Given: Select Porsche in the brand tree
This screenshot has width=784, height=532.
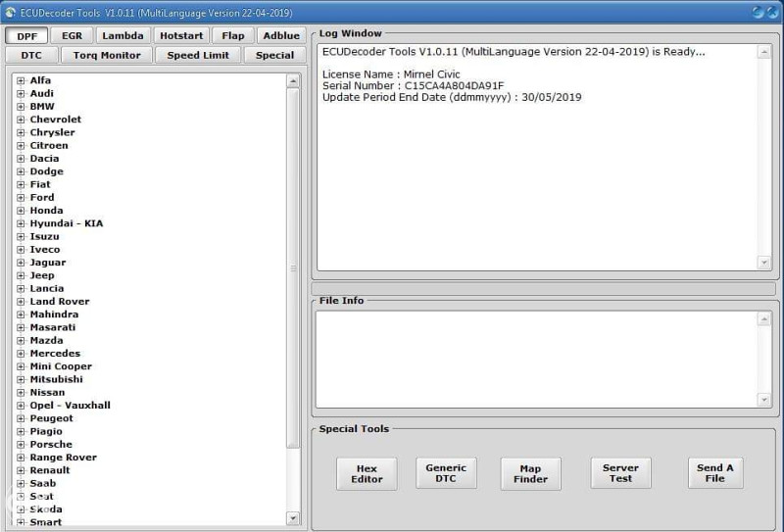Looking at the screenshot, I should (51, 445).
